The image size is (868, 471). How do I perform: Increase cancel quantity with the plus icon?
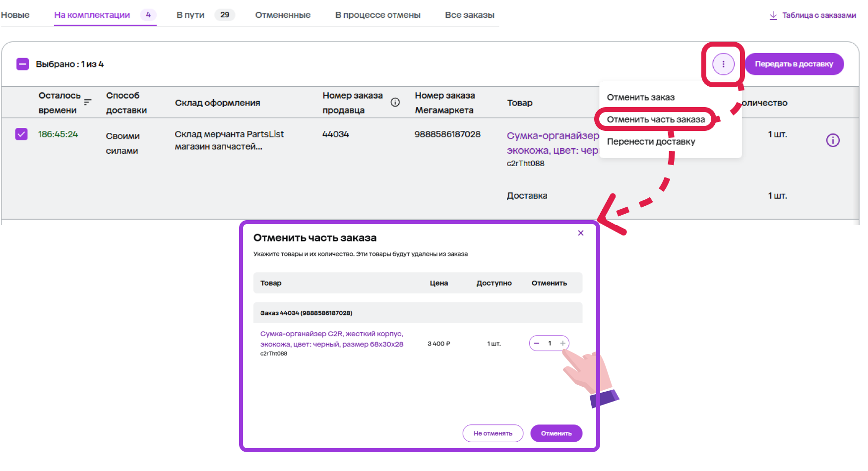click(x=562, y=343)
